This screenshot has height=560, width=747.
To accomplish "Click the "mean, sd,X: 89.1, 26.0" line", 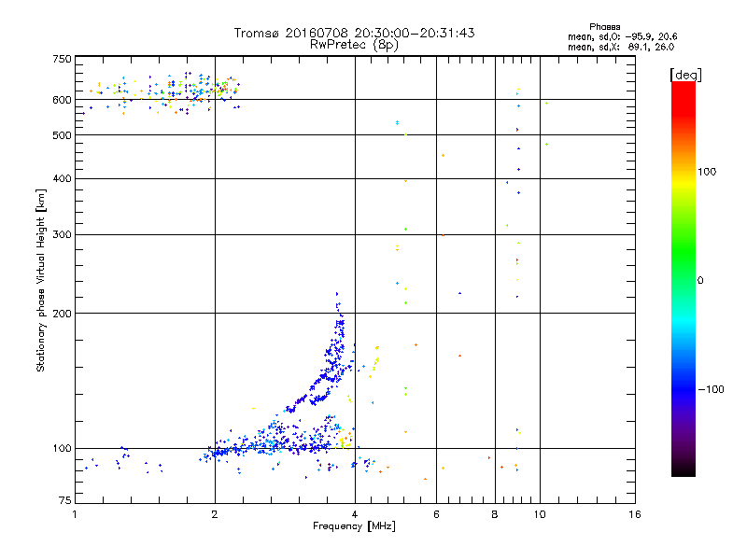I will tap(621, 47).
